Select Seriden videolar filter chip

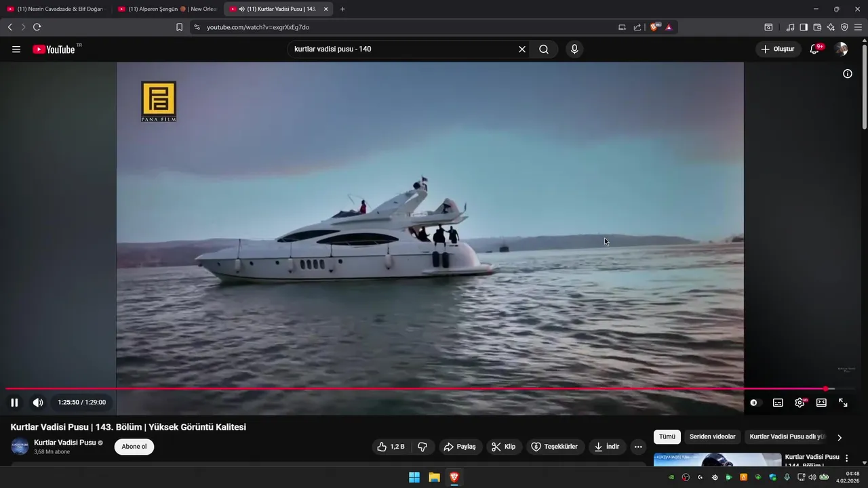[x=712, y=437]
